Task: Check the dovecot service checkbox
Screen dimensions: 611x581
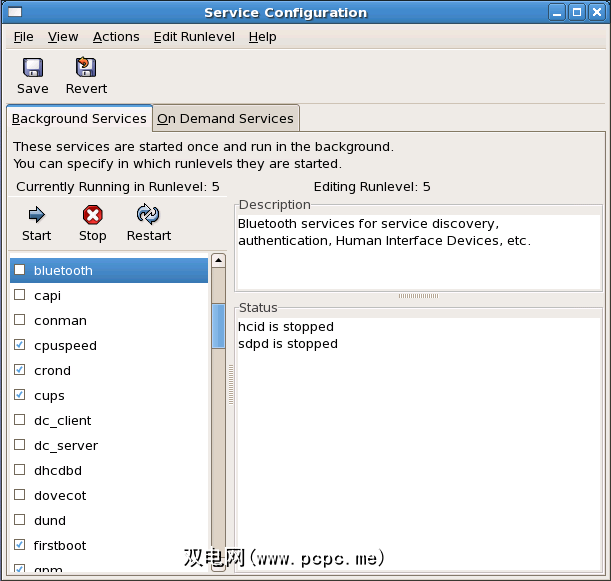Action: [x=20, y=495]
